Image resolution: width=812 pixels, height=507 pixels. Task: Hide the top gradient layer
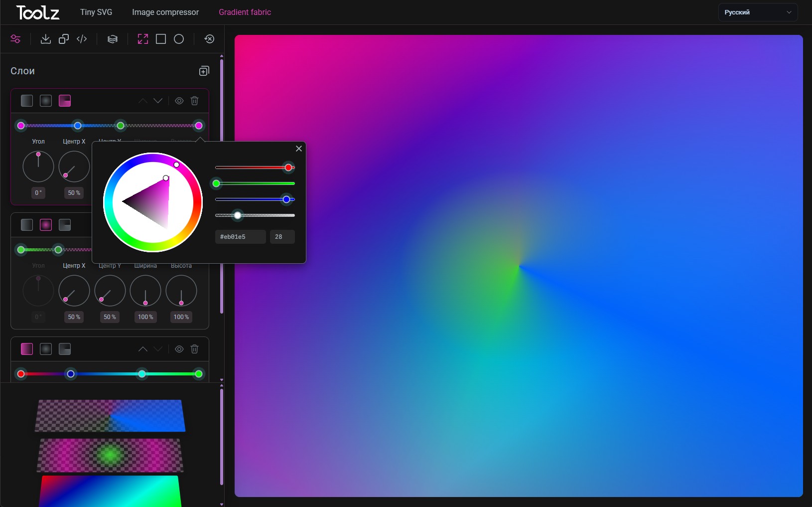click(179, 101)
